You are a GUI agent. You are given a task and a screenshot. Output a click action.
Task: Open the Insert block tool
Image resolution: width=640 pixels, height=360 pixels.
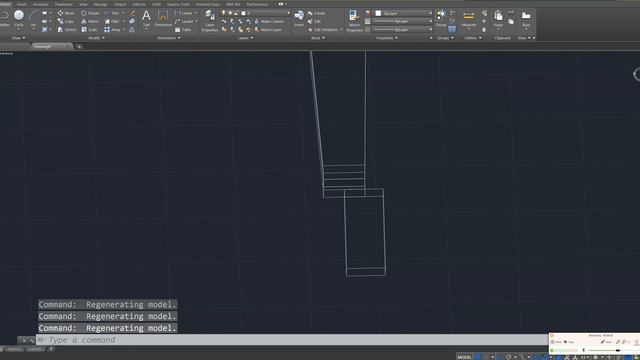pos(299,19)
